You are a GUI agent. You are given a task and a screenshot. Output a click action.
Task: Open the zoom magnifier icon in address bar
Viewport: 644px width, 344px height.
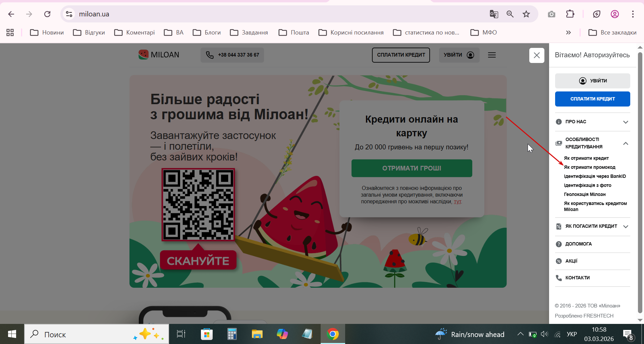tap(510, 14)
